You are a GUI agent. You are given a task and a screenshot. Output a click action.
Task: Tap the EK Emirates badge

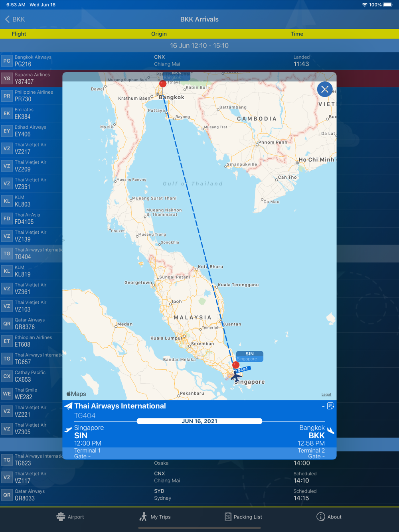pyautogui.click(x=7, y=114)
